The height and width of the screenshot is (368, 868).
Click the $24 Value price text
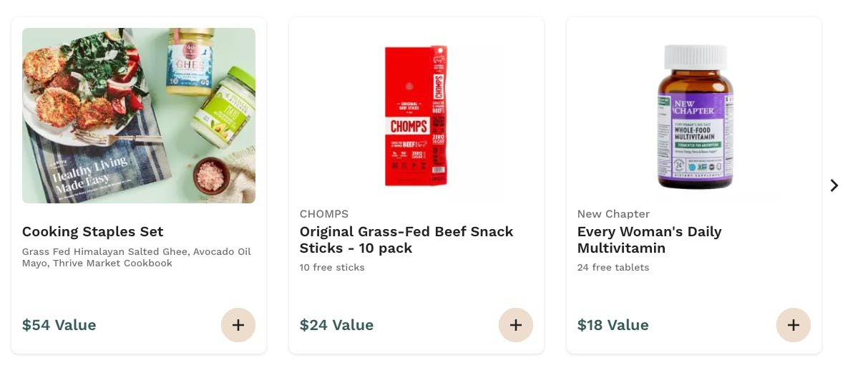click(x=337, y=325)
